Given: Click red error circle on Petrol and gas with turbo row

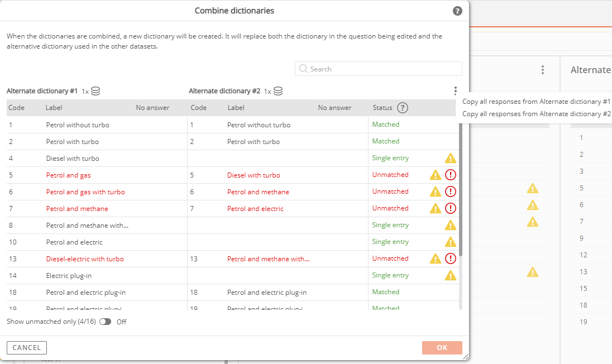Looking at the screenshot, I should pyautogui.click(x=451, y=191).
